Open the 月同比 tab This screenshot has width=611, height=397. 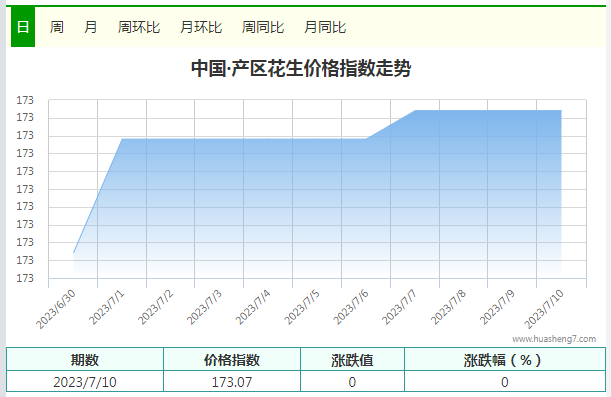pyautogui.click(x=325, y=27)
